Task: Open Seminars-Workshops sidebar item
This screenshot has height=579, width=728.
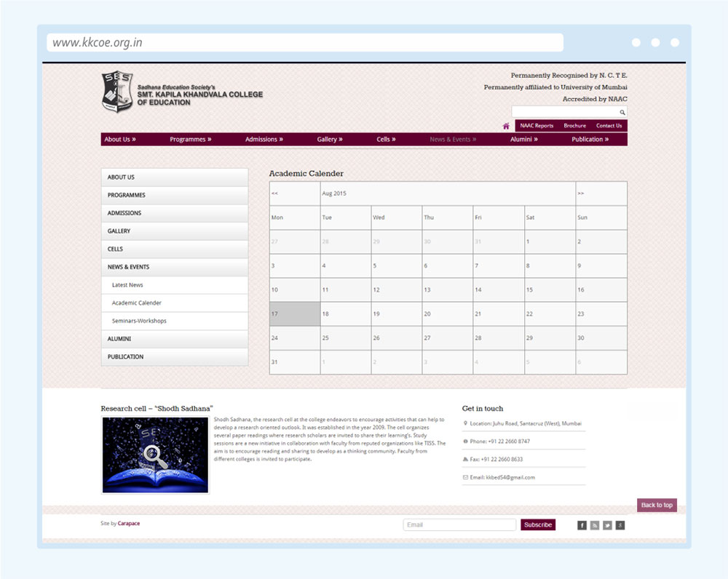Action: click(x=175, y=321)
